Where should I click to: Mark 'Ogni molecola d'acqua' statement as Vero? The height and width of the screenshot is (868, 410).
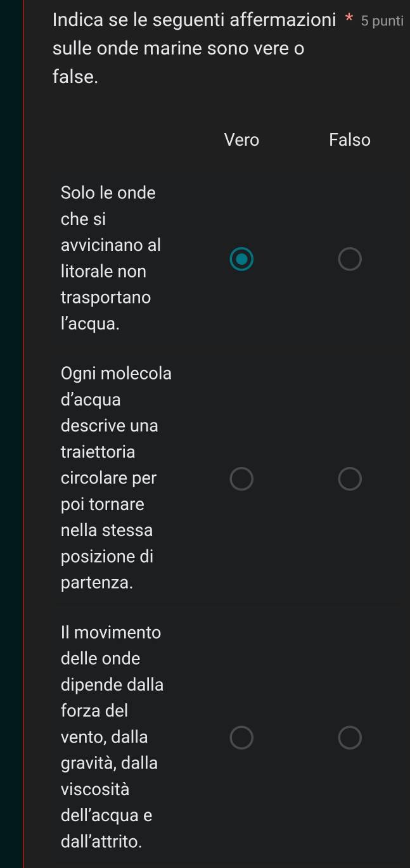[x=241, y=479]
